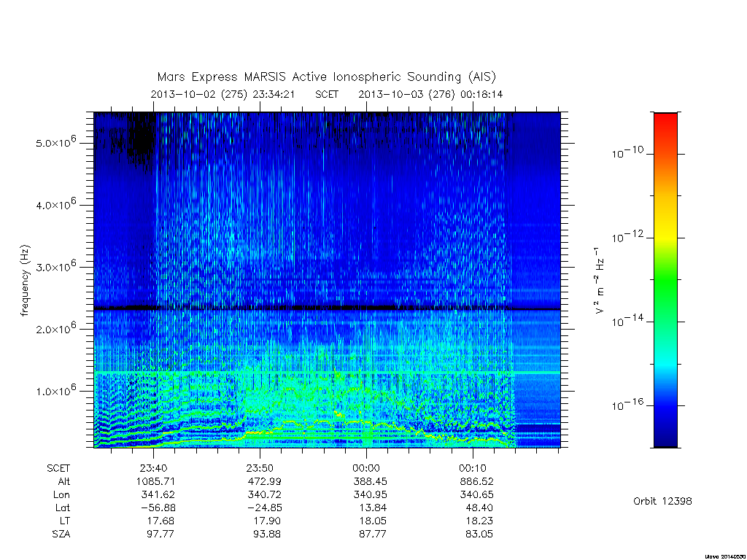The image size is (747, 560).
Task: Click the 00:00 time tick label
Action: click(x=366, y=468)
